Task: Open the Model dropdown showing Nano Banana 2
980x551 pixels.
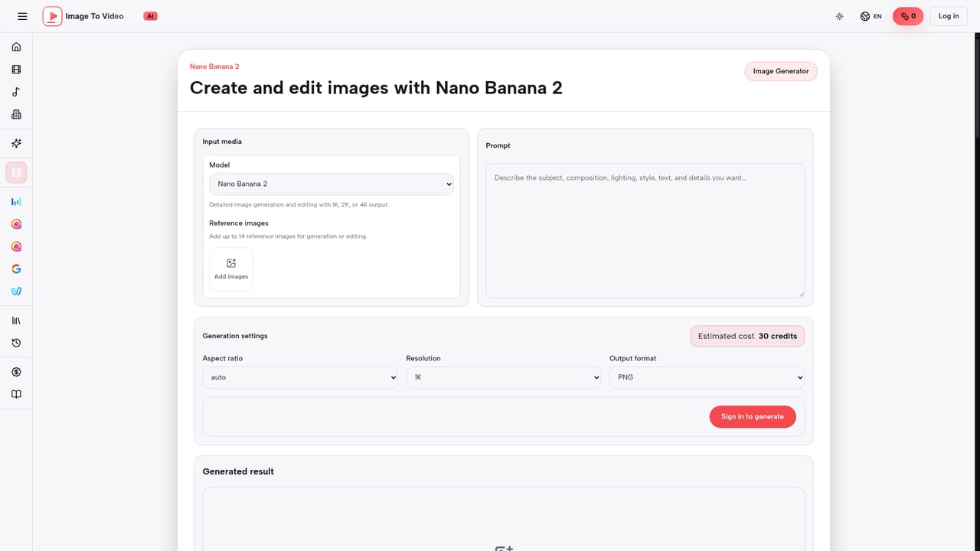Action: (x=332, y=184)
